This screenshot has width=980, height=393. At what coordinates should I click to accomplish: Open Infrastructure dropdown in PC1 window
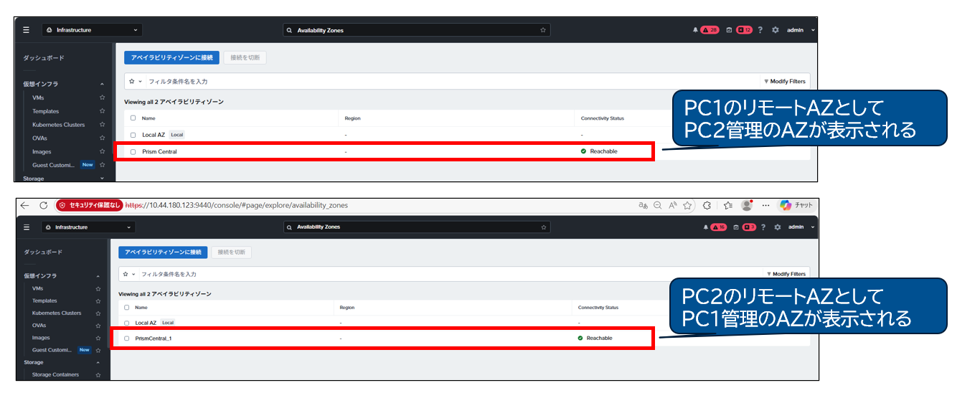click(91, 30)
